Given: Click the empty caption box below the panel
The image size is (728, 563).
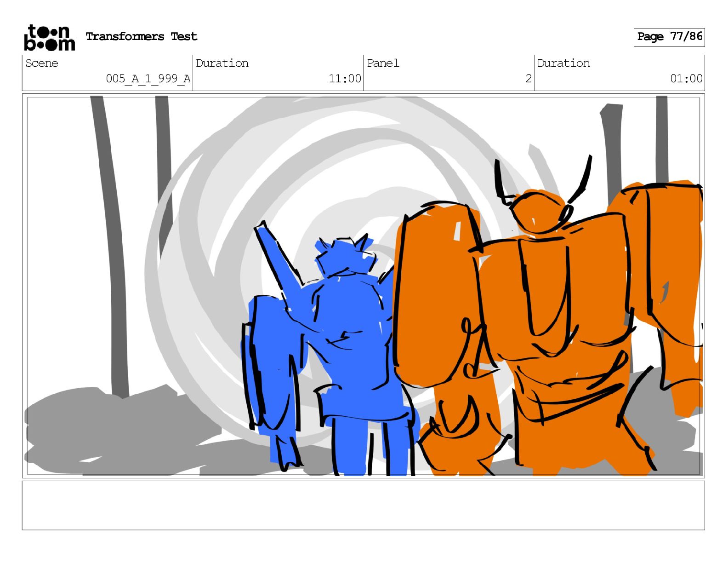Looking at the screenshot, I should [x=364, y=506].
